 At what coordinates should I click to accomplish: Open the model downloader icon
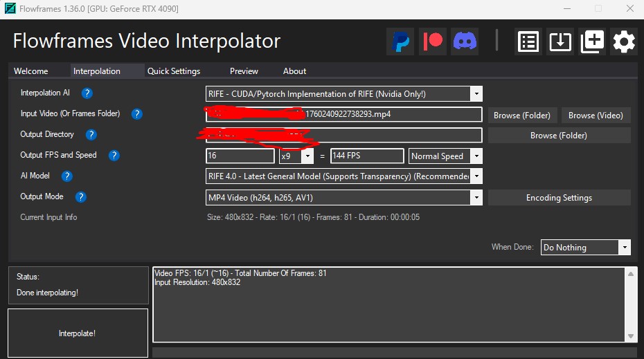(560, 42)
